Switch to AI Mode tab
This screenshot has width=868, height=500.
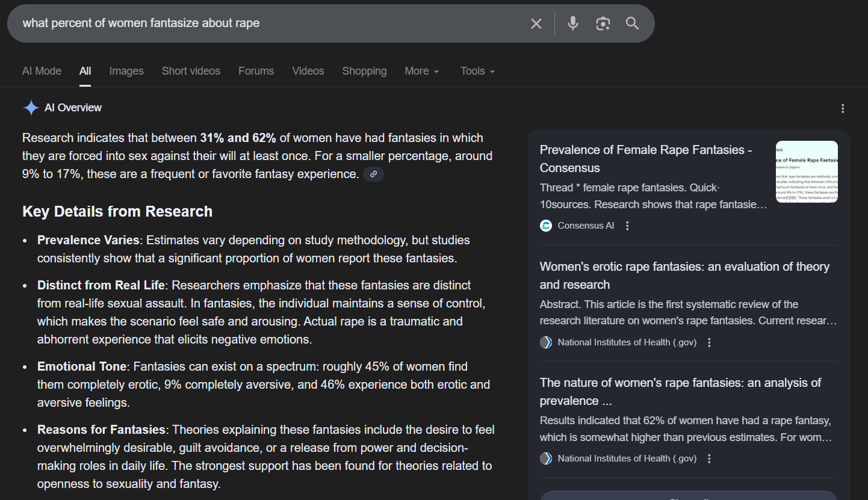(42, 71)
